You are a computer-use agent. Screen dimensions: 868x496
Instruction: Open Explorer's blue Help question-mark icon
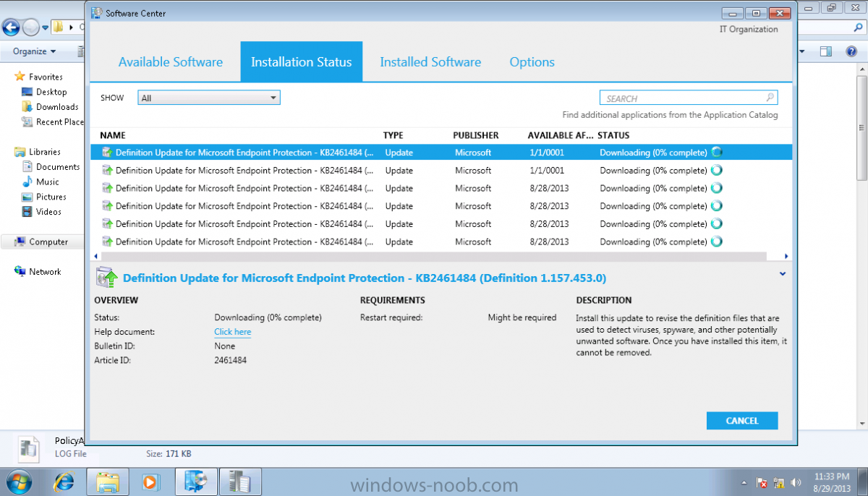[x=851, y=51]
